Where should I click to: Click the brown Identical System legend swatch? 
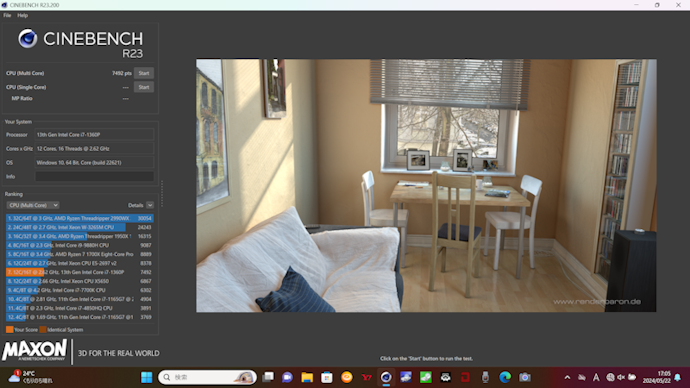[x=43, y=329]
